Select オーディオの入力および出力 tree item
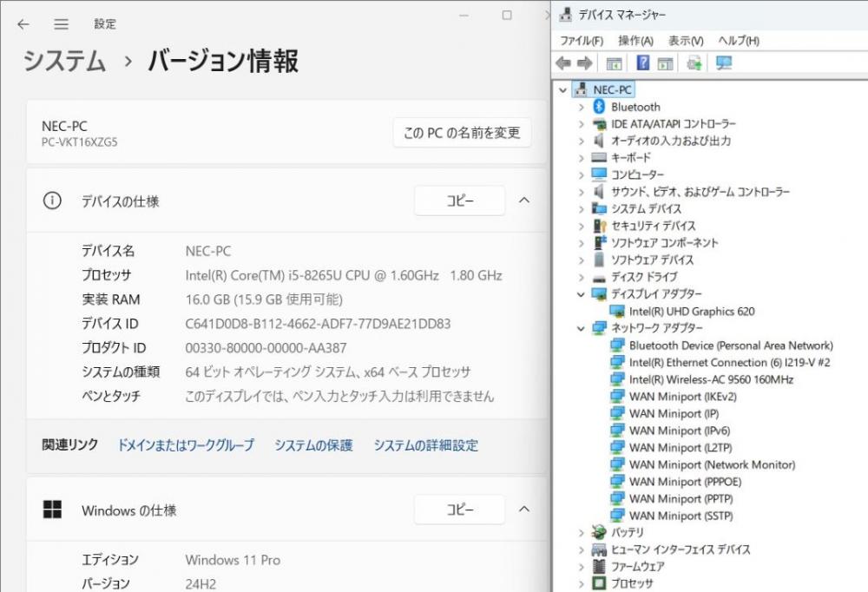Screen dimensions: 868x592 [670, 141]
